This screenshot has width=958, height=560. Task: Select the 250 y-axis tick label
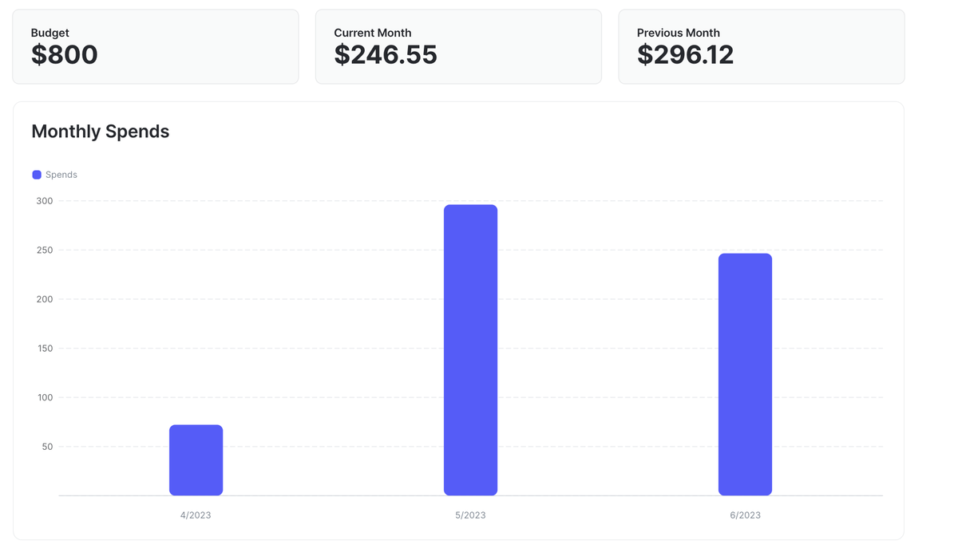click(x=45, y=250)
